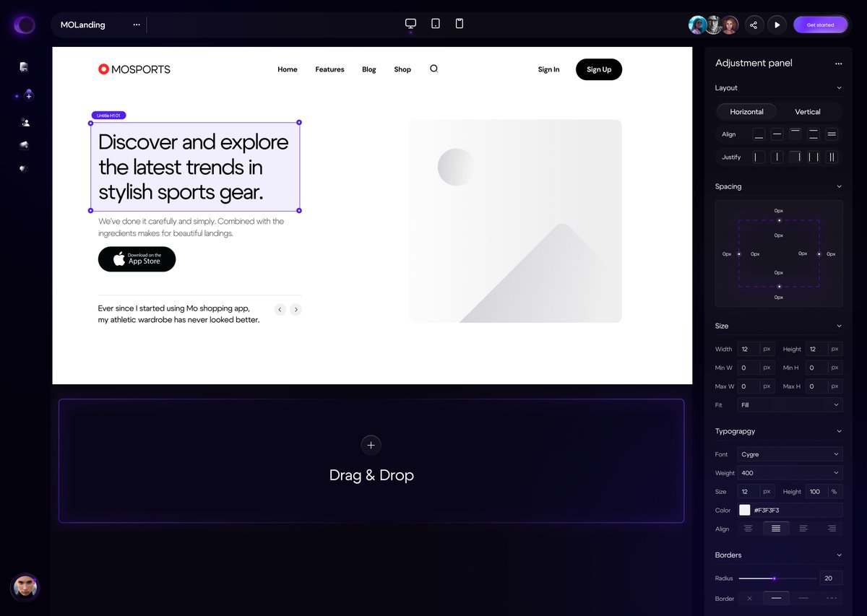
Task: Choose Horizontal layout direction
Action: pos(747,112)
